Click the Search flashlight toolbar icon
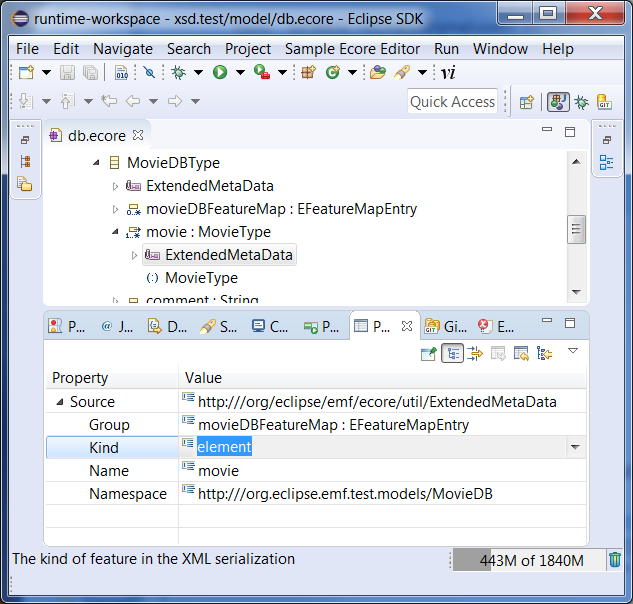This screenshot has width=633, height=604. [402, 73]
